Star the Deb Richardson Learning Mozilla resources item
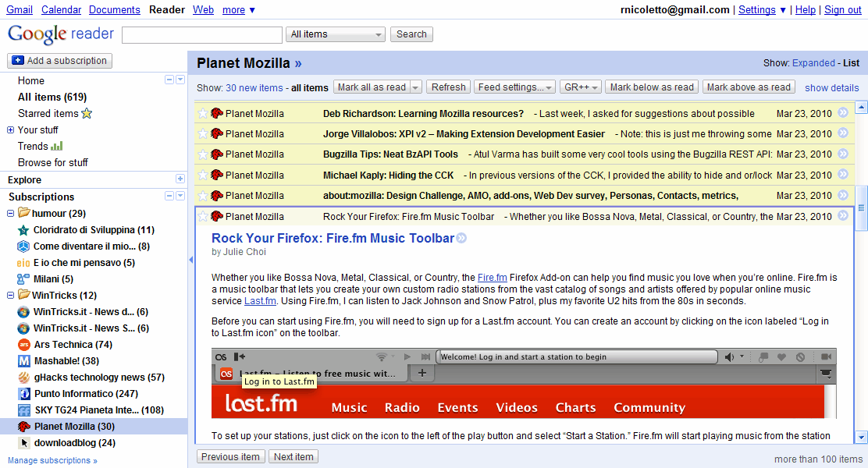Viewport: 868px width, 468px height. (x=203, y=113)
